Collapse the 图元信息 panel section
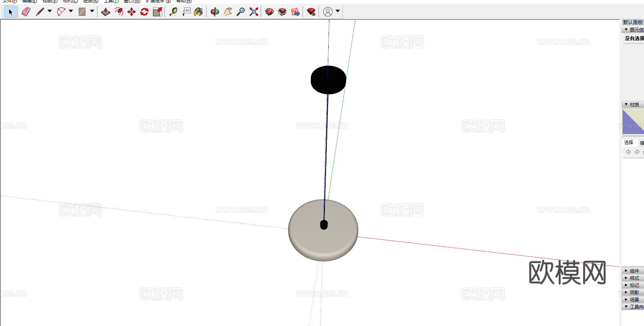The image size is (644, 326). click(x=626, y=30)
